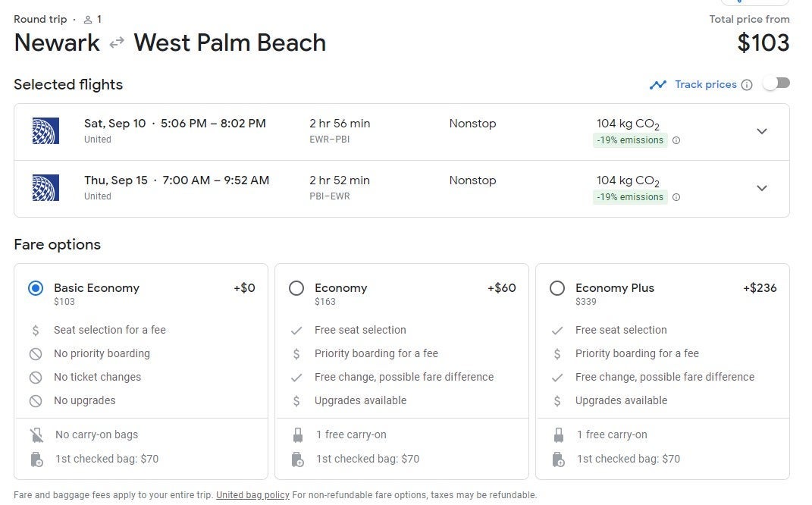The width and height of the screenshot is (812, 505).
Task: Click emissions info icon for outbound flight
Action: click(676, 140)
